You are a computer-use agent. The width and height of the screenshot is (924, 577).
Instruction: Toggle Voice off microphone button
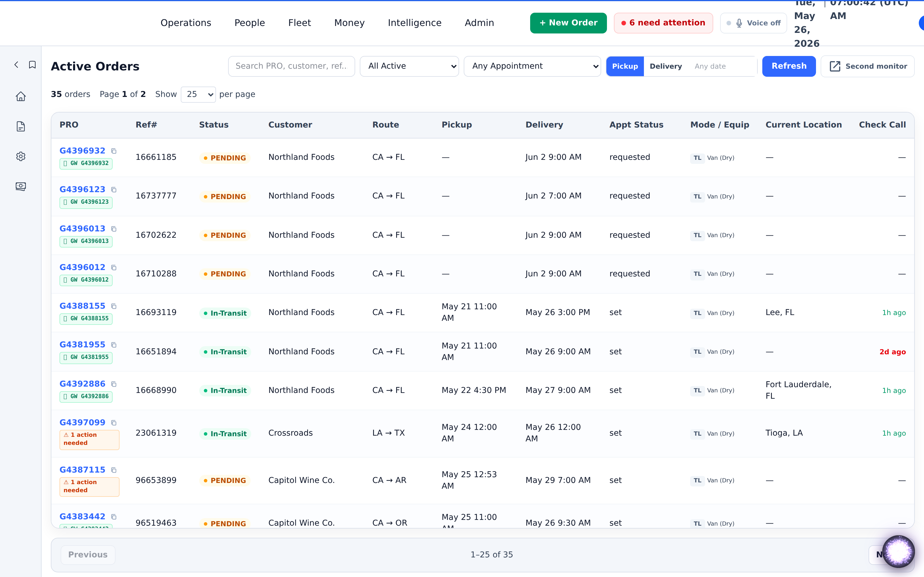[753, 23]
